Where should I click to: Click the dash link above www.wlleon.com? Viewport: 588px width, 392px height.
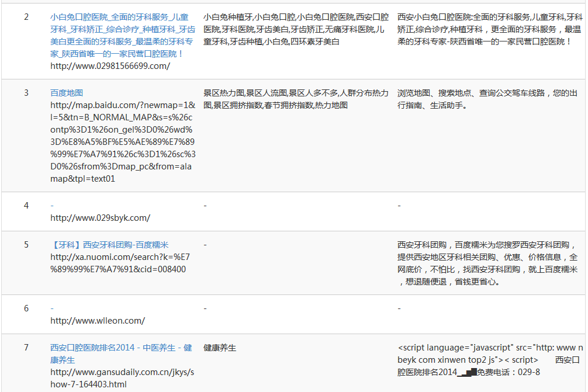(52, 308)
